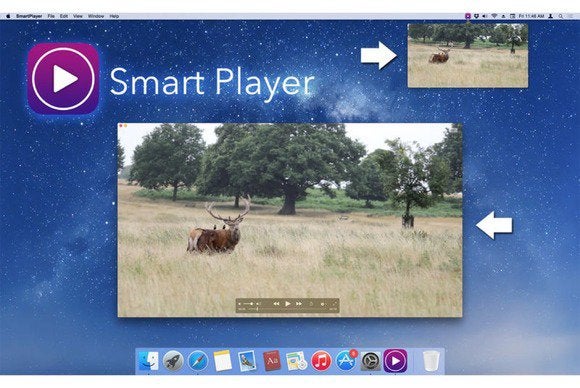Viewport: 580px width, 388px height.
Task: Open the SmartPlayer app menu
Action: 29,16
